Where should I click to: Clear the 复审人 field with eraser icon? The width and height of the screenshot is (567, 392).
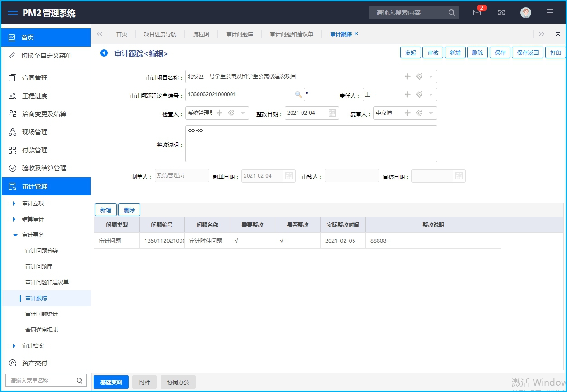pyautogui.click(x=419, y=113)
